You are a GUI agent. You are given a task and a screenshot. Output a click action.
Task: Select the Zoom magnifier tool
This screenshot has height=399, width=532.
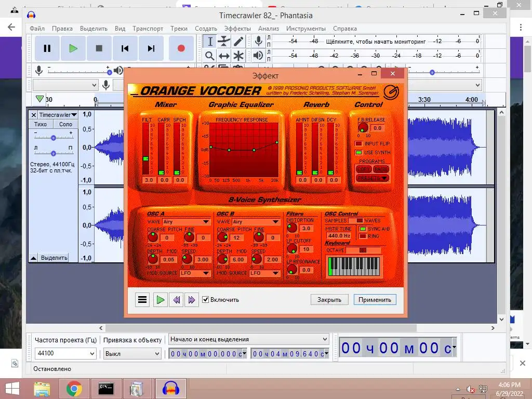[x=210, y=56]
